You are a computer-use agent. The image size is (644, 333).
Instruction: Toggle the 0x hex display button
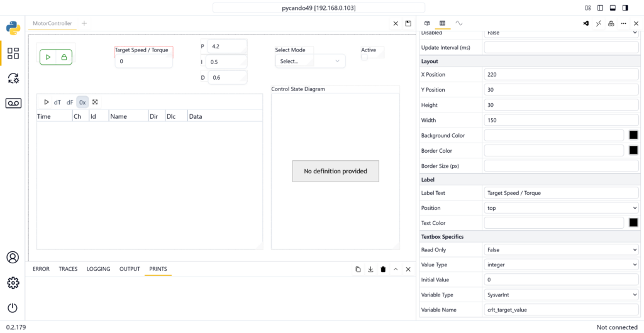click(82, 102)
